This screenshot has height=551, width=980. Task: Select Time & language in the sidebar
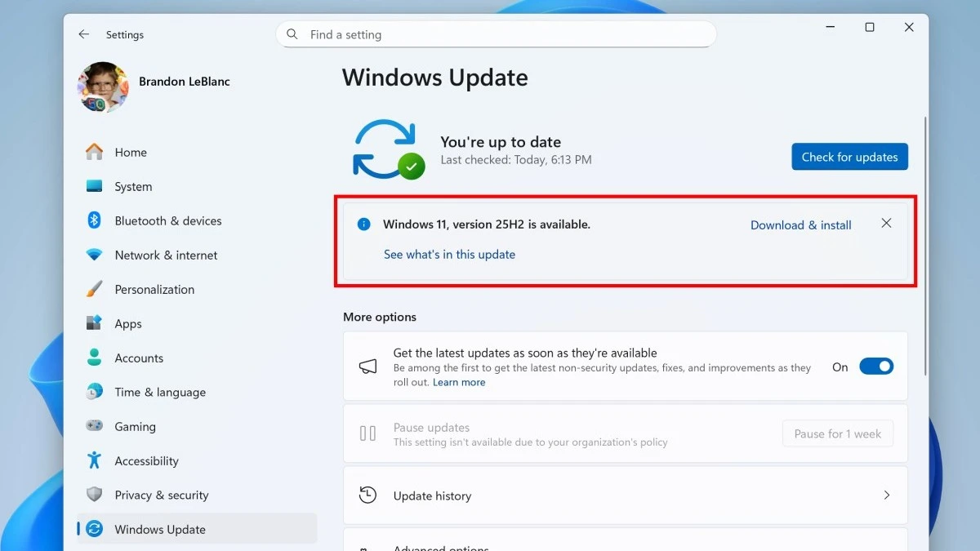click(x=145, y=392)
